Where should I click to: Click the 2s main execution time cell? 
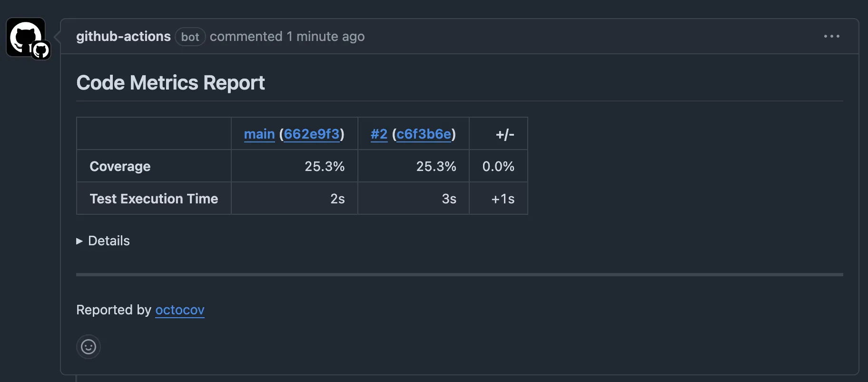tap(337, 199)
